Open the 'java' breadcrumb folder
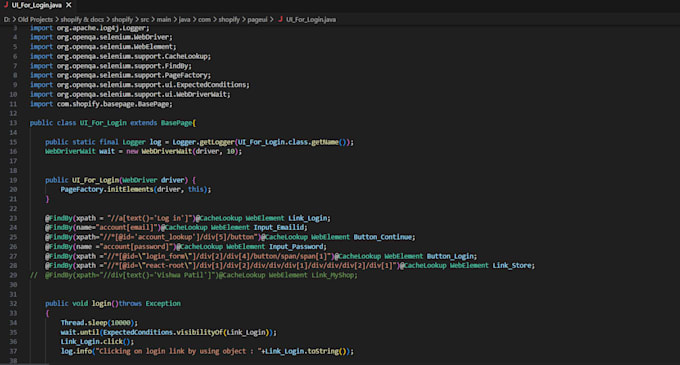This screenshot has width=680, height=365. pyautogui.click(x=184, y=20)
